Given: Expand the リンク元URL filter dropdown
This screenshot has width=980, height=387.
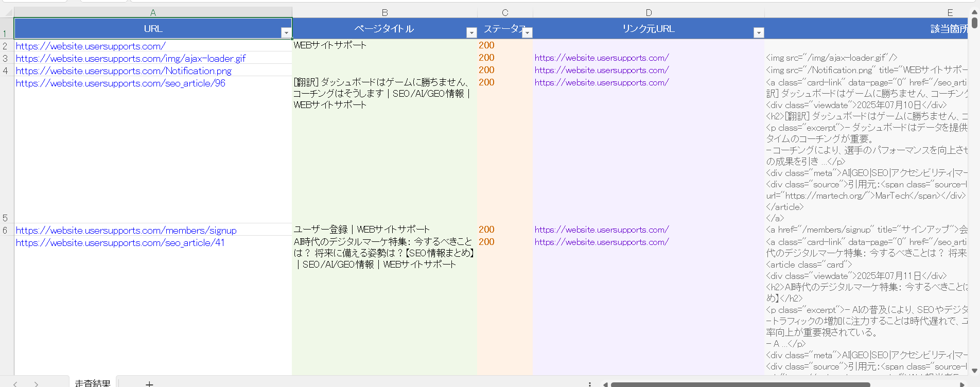Looking at the screenshot, I should point(758,33).
